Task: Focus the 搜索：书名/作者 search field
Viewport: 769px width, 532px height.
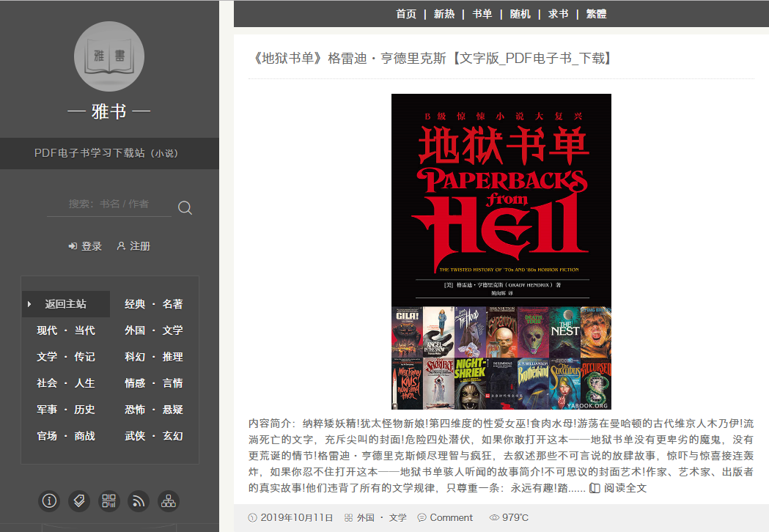Action: point(109,204)
